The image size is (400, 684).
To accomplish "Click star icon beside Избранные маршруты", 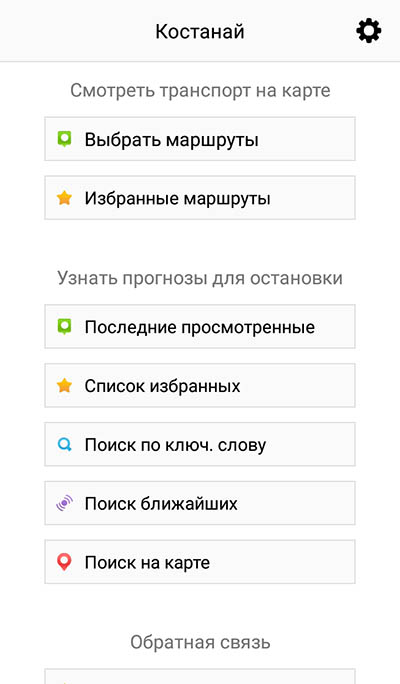I will click(x=65, y=198).
